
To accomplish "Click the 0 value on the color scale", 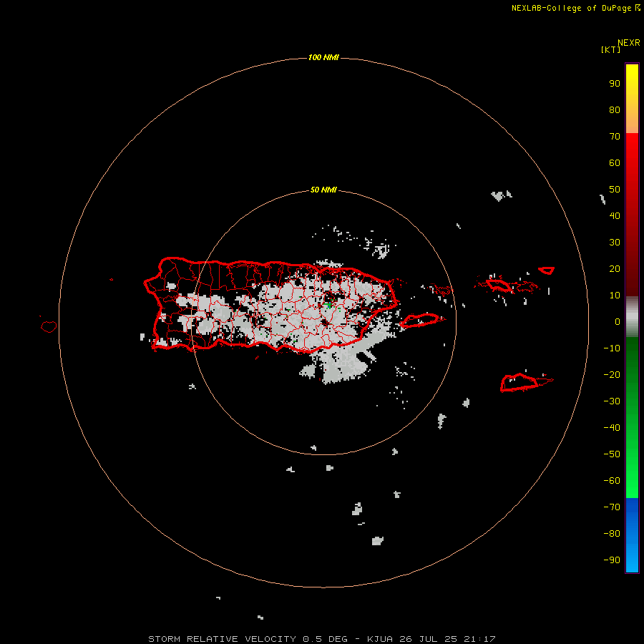I will [618, 322].
